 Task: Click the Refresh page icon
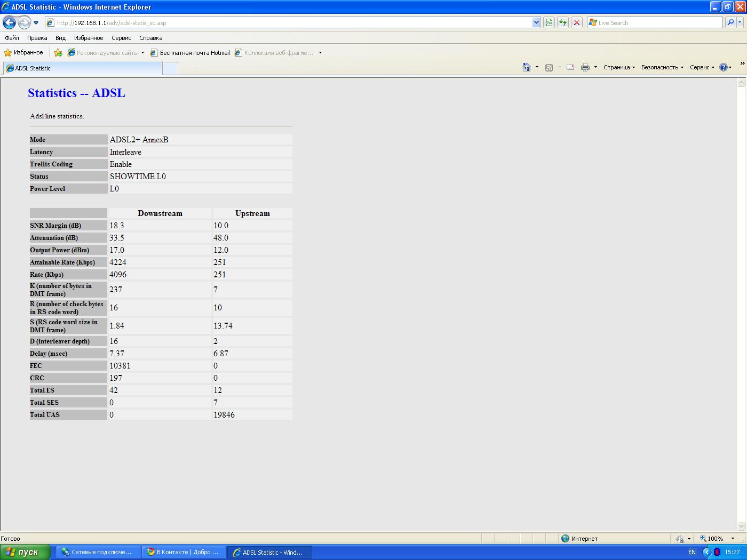tap(562, 22)
